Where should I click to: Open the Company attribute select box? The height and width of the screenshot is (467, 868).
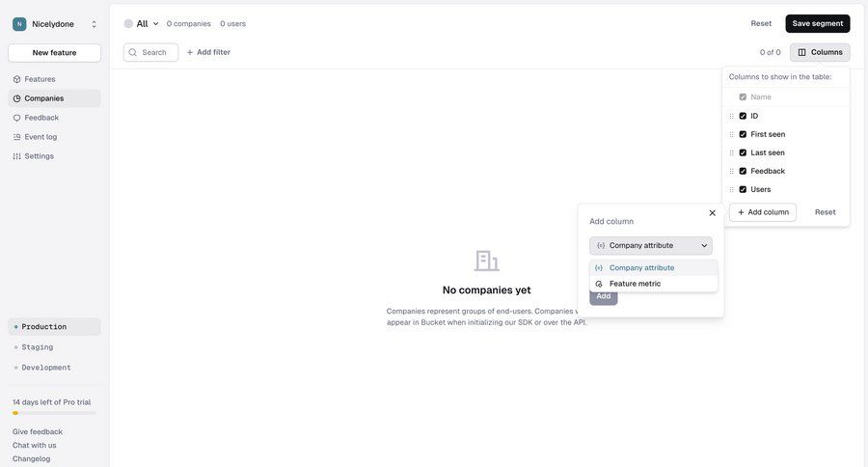point(651,245)
